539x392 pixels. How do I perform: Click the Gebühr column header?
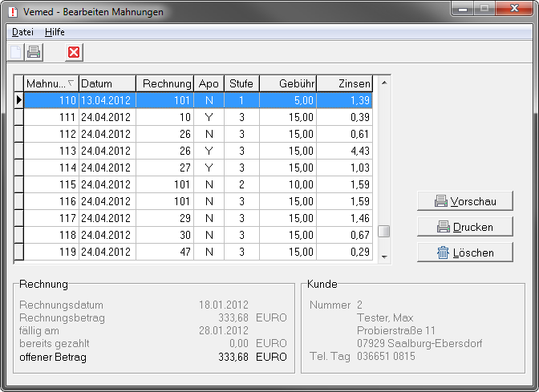click(288, 83)
